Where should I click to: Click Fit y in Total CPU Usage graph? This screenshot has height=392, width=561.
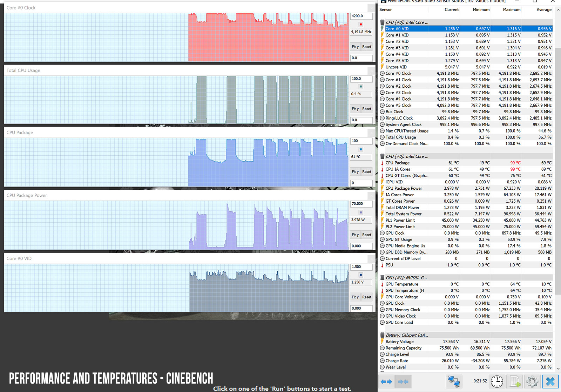click(x=355, y=109)
